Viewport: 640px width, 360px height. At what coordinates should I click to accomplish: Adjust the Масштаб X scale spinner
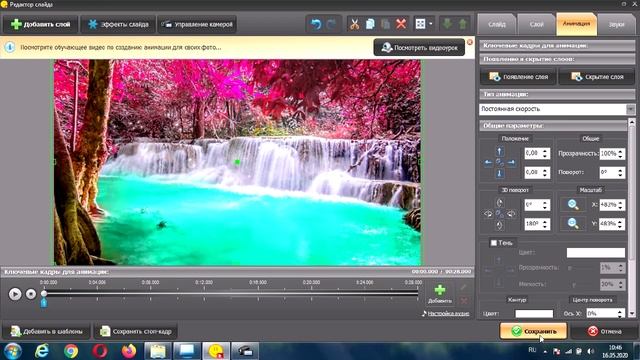tap(620, 204)
